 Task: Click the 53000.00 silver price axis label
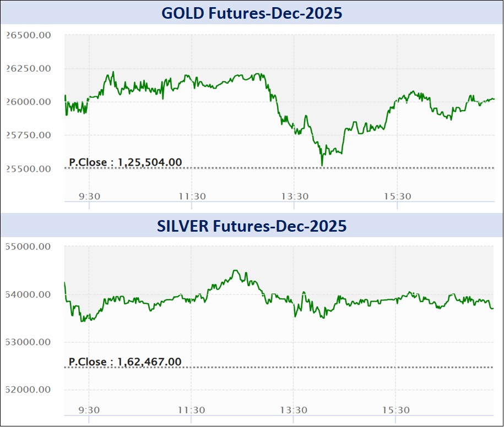(29, 342)
